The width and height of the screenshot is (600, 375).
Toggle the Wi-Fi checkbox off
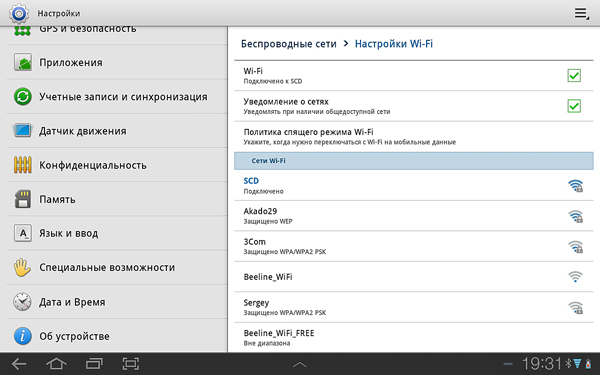[x=574, y=75]
